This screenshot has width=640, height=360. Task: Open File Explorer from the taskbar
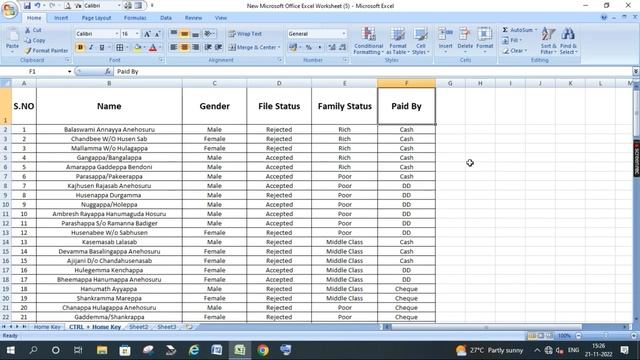point(102,350)
